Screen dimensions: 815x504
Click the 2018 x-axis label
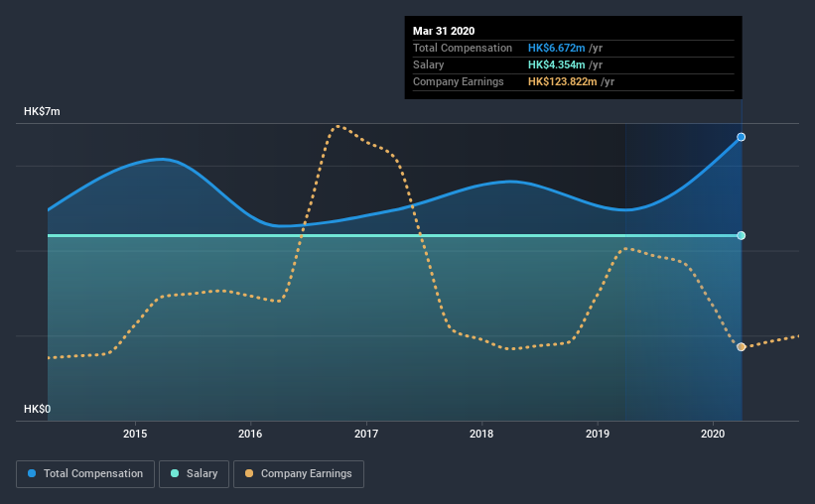click(481, 434)
